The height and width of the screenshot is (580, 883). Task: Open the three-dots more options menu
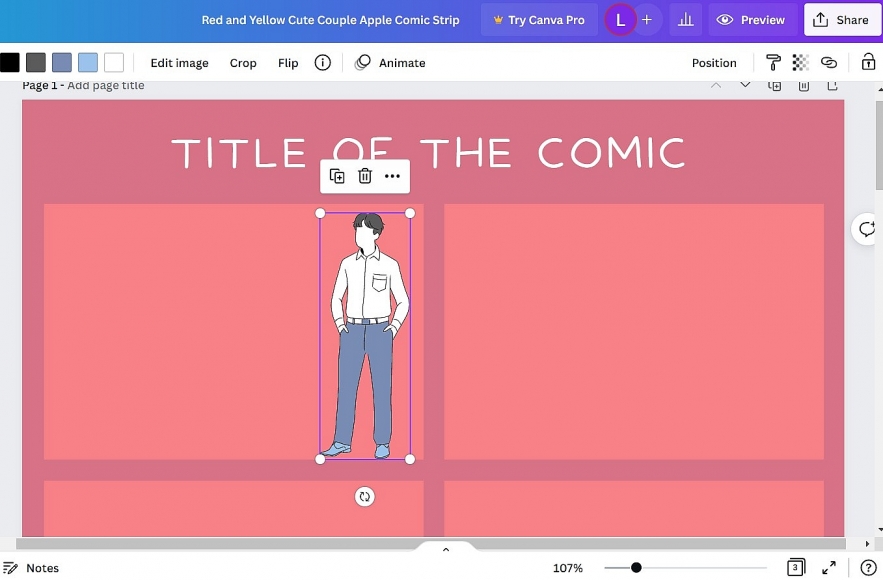coord(392,176)
